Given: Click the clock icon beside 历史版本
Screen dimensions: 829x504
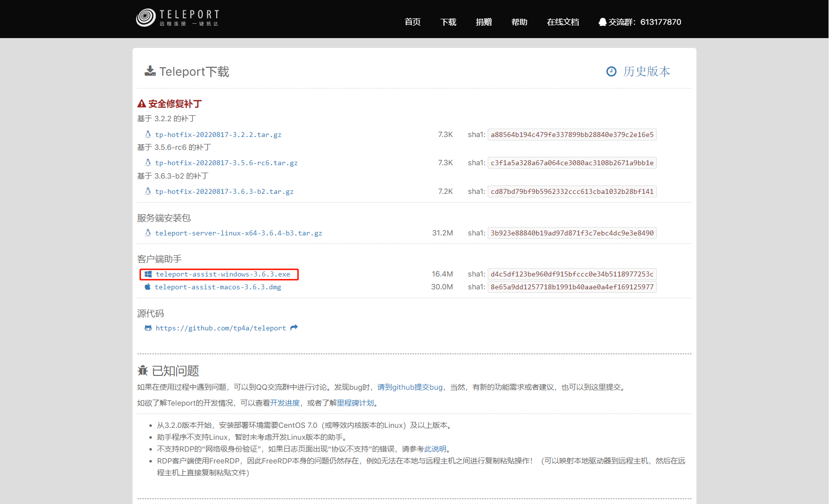Looking at the screenshot, I should pos(611,72).
